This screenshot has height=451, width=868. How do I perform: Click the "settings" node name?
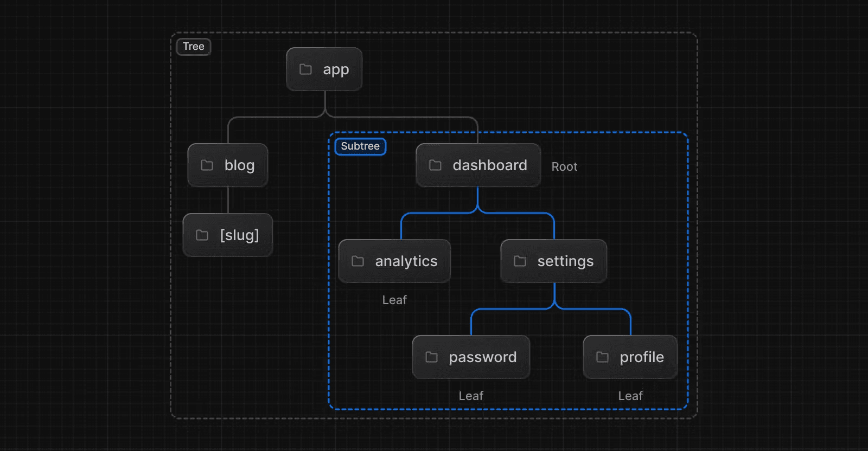click(565, 261)
